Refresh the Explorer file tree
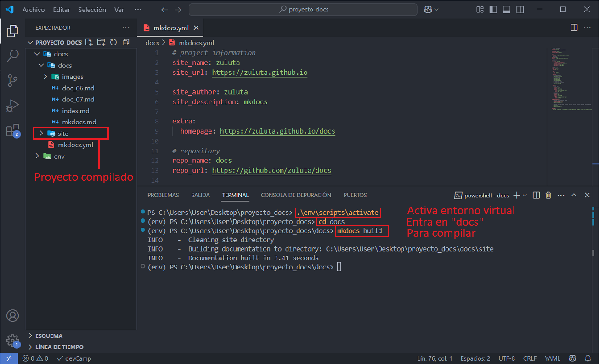 pos(113,42)
